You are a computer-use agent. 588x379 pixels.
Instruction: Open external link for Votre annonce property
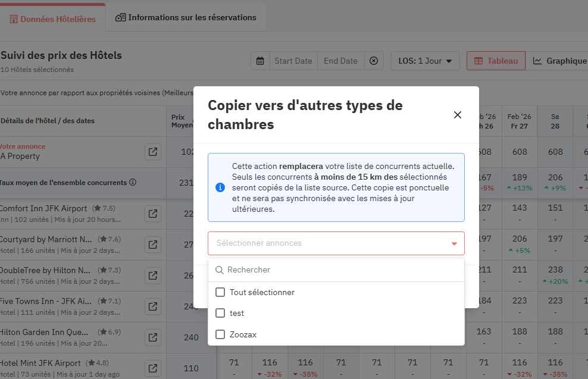tap(153, 152)
